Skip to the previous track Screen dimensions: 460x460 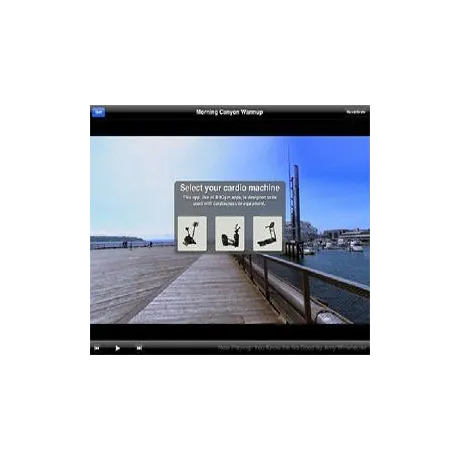click(97, 348)
